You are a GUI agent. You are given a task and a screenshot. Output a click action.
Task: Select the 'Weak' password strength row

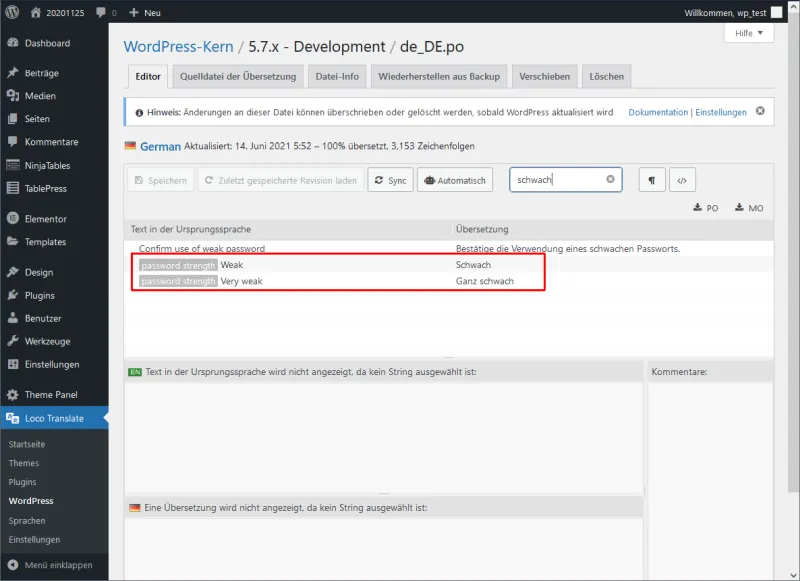click(448, 265)
